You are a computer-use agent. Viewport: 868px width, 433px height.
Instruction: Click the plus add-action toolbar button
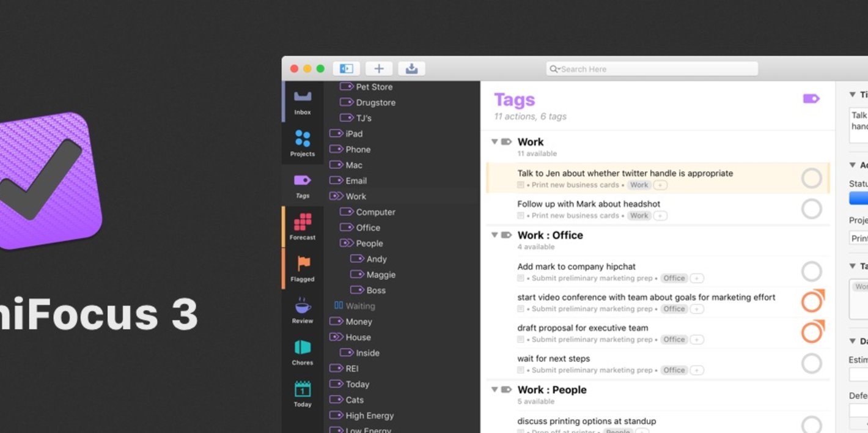(x=379, y=68)
